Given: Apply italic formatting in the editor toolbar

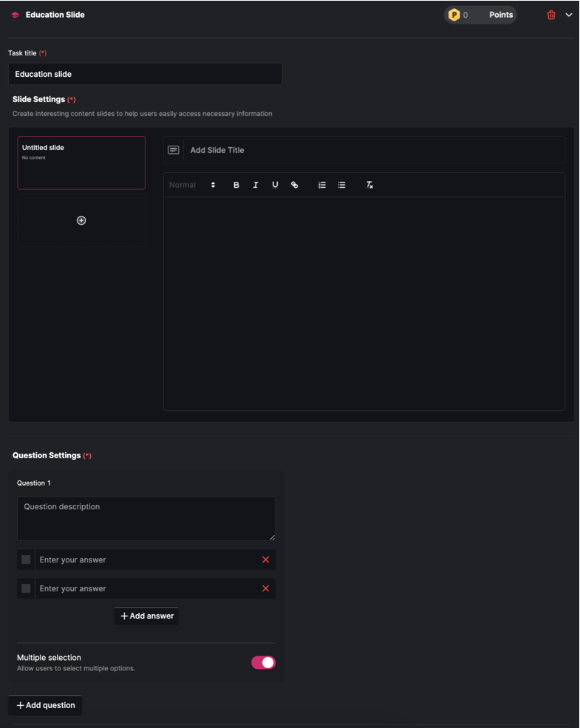Looking at the screenshot, I should pos(256,185).
